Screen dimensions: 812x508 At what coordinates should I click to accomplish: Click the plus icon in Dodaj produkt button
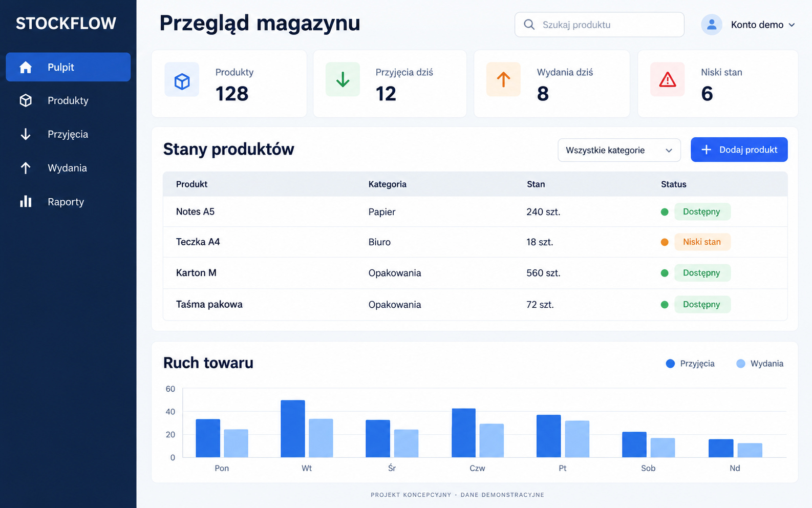pos(707,150)
